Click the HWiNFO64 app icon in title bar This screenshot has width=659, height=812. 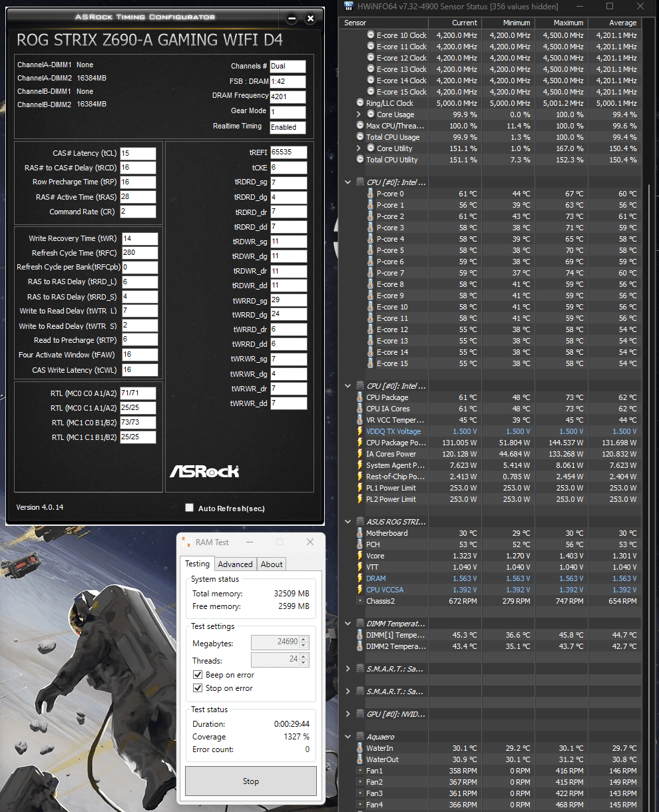tap(348, 6)
